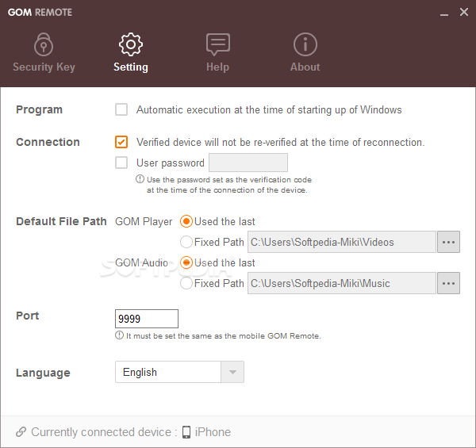Enable automatic execution at Windows startup

click(x=121, y=109)
